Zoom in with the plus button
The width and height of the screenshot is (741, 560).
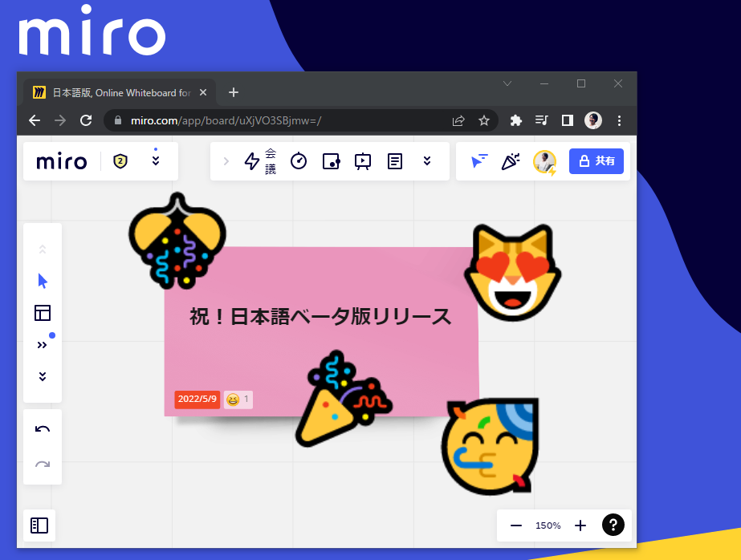580,526
